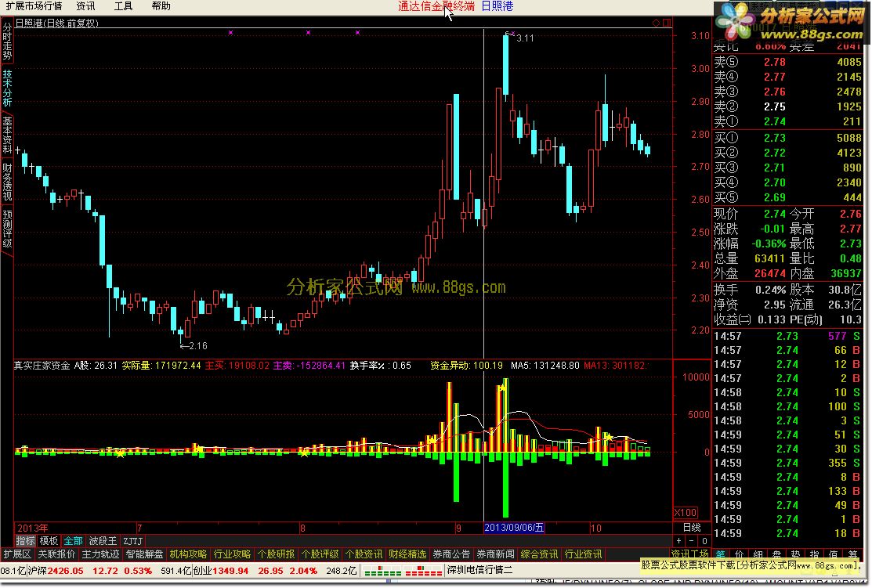Open the 智能解盘 tab
Viewport: 872px width, 588px height.
click(x=145, y=554)
